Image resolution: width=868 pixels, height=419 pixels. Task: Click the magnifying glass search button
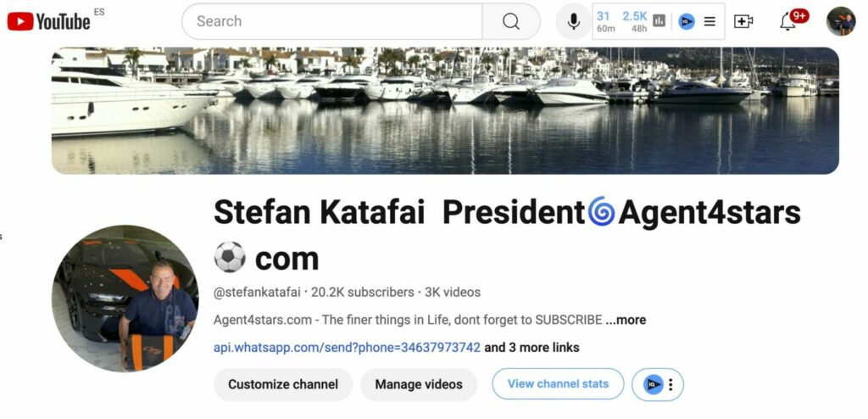511,21
